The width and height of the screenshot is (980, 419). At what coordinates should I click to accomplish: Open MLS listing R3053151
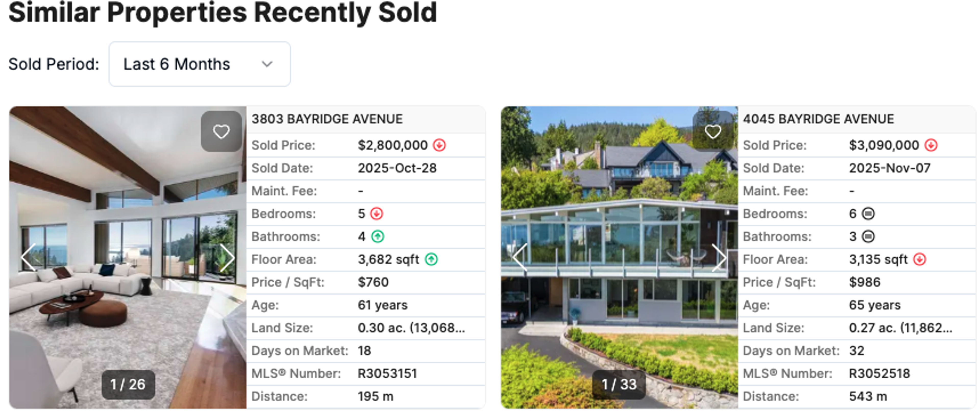coord(388,373)
